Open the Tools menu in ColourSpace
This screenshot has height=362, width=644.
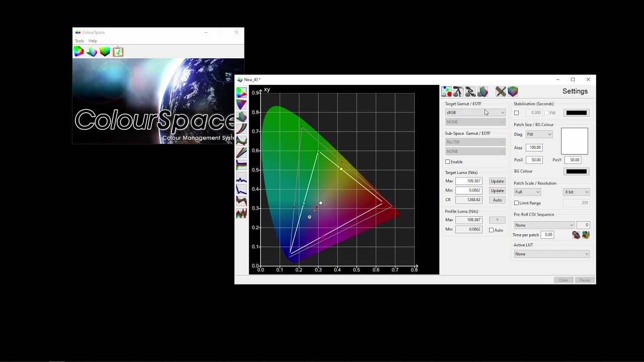pos(79,41)
